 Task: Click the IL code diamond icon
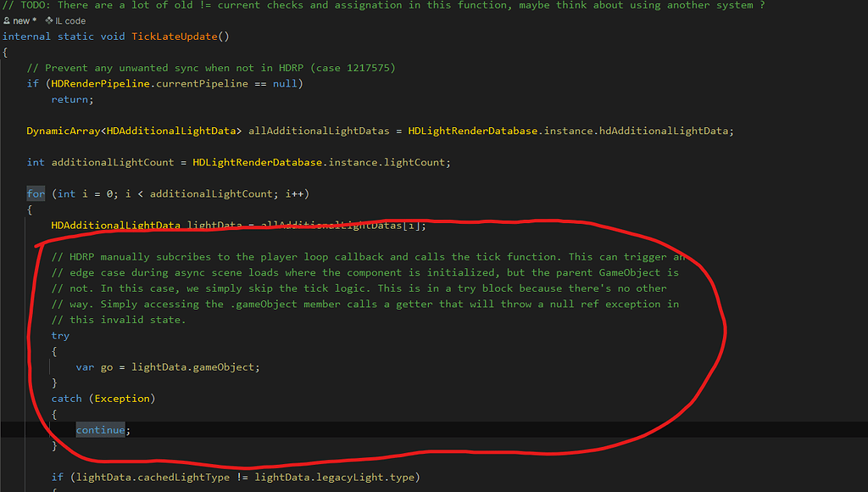coord(51,20)
